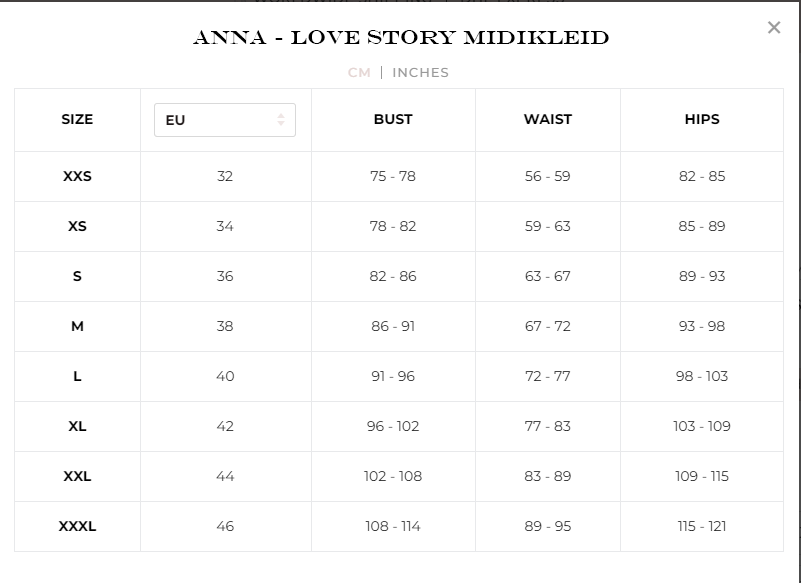Click the XXL row EU value 44
This screenshot has height=583, width=801.
pos(224,476)
